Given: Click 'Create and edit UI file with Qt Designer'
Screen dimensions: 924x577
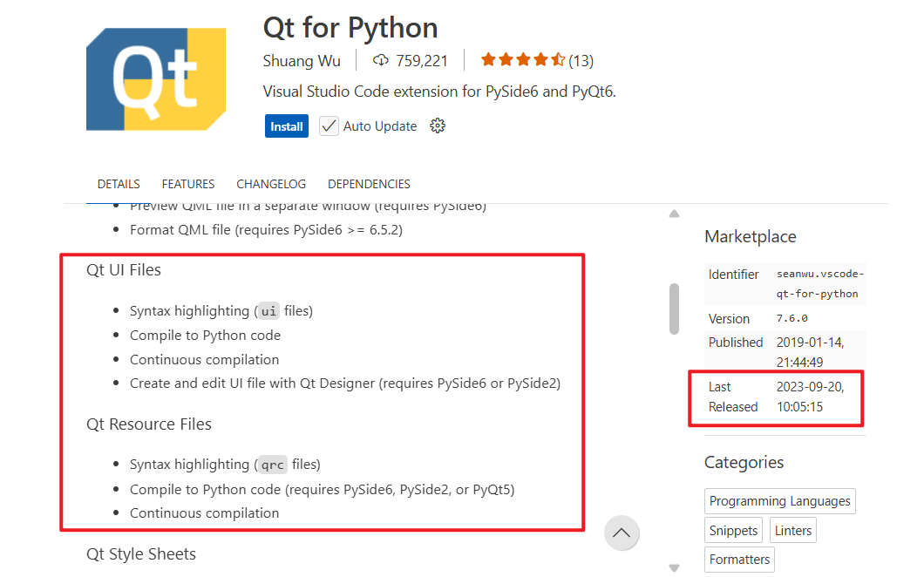Looking at the screenshot, I should coord(344,384).
